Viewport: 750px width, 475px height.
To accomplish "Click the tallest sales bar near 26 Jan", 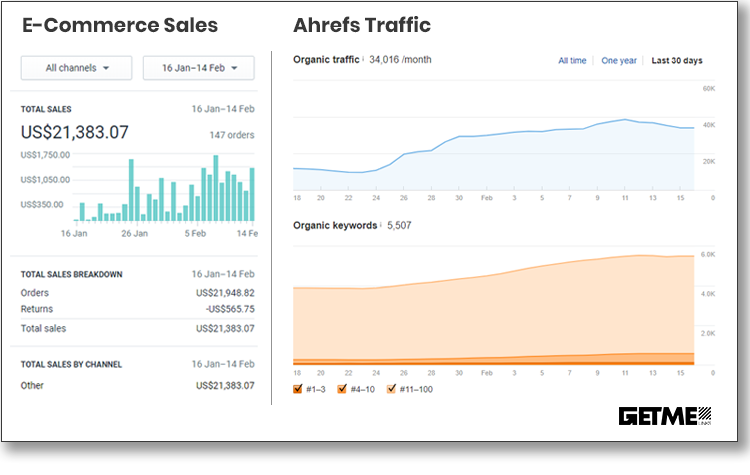I will [131, 190].
